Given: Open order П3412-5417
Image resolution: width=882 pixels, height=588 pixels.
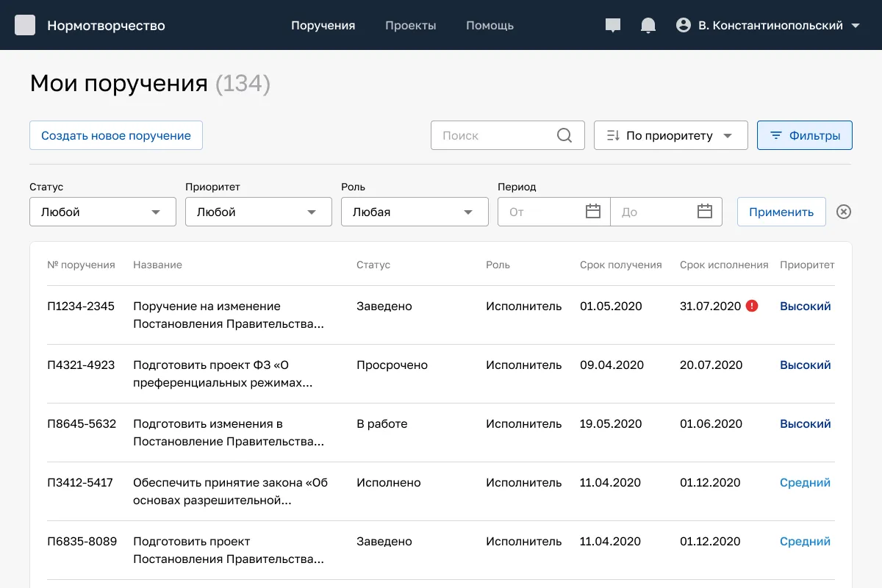Looking at the screenshot, I should pyautogui.click(x=80, y=482).
